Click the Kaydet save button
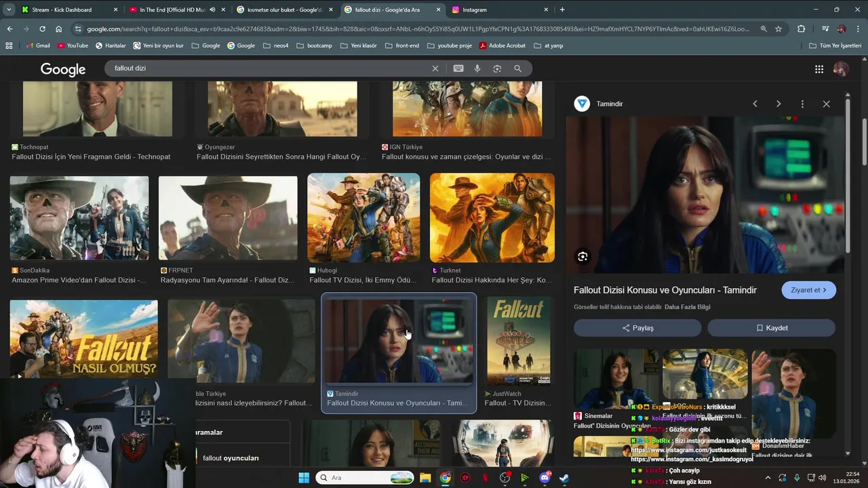 coord(771,328)
